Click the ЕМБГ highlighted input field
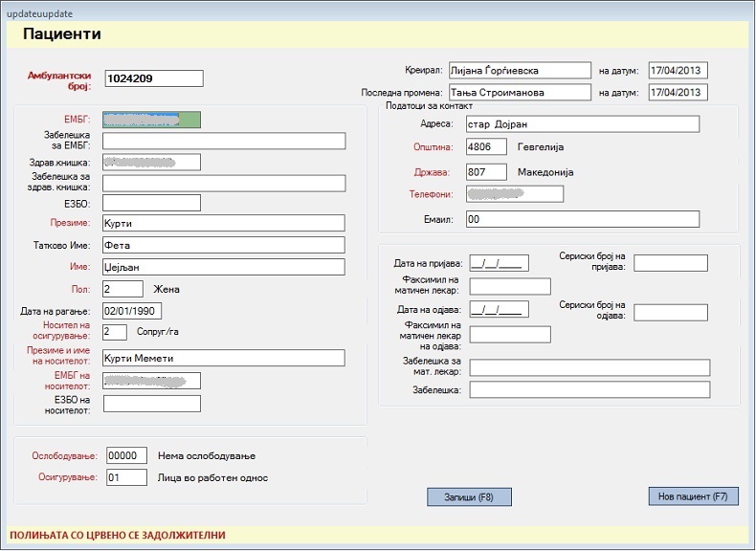This screenshot has width=756, height=551. coord(152,120)
